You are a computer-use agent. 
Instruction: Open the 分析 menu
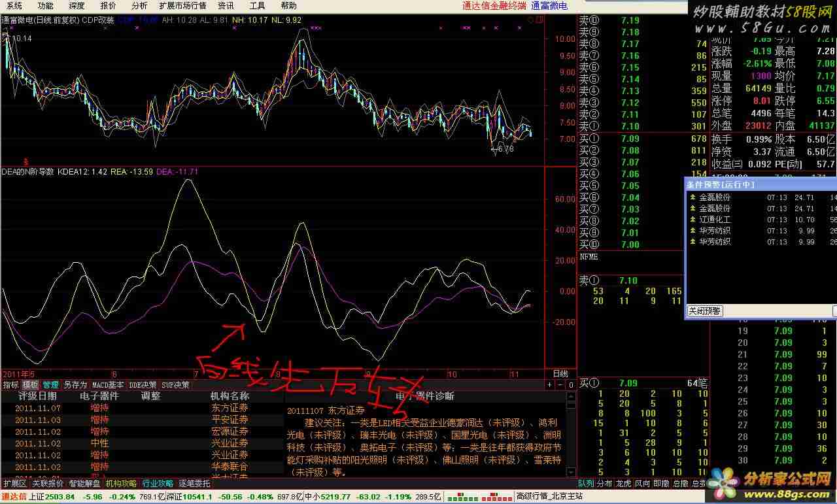[x=139, y=5]
